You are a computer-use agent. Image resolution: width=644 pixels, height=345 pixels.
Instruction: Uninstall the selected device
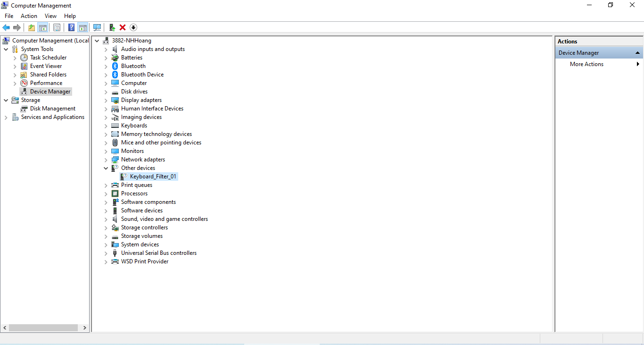122,27
